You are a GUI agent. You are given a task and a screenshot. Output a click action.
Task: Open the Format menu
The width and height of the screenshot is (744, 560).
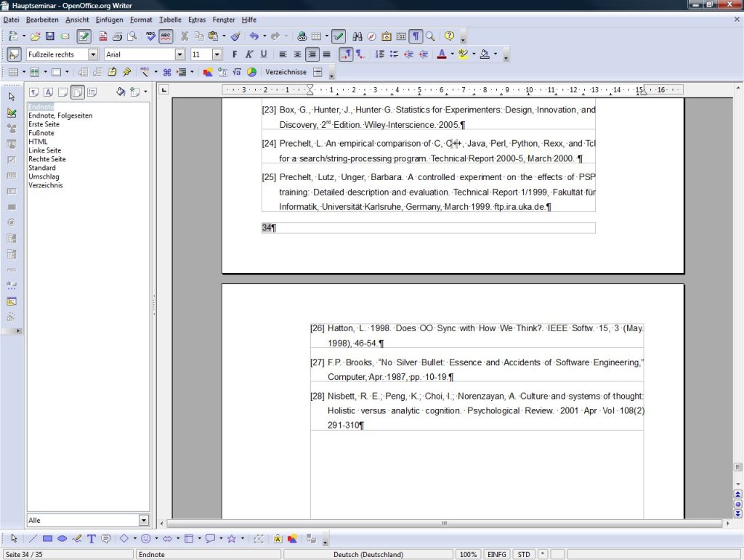coord(141,20)
